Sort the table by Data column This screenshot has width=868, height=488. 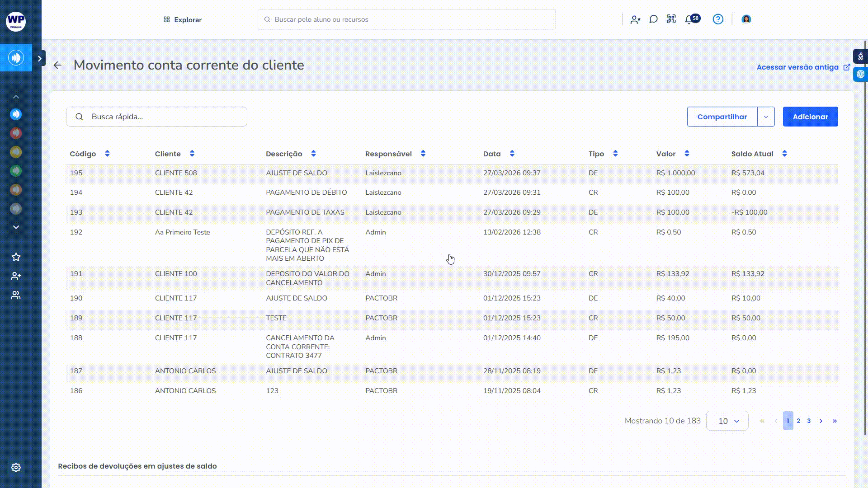[512, 154]
